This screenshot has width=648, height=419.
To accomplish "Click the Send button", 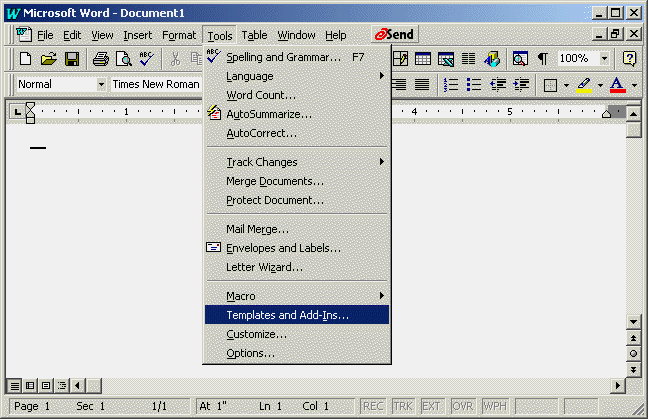I will point(394,35).
